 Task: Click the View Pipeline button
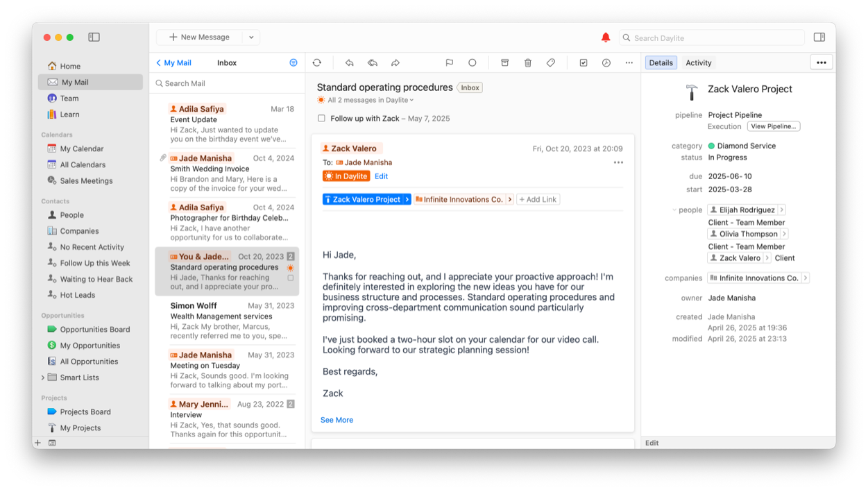pos(773,126)
